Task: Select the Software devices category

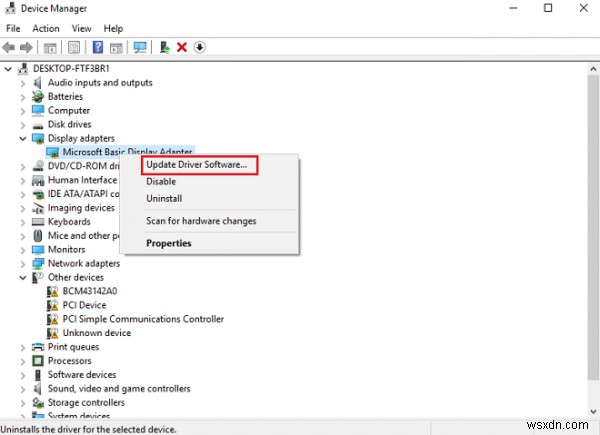Action: (82, 375)
